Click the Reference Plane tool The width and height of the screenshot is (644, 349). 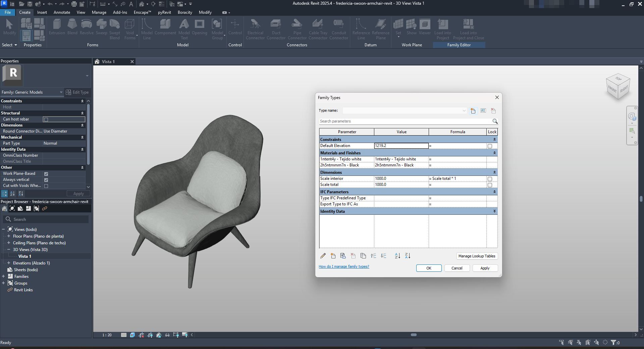381,29
